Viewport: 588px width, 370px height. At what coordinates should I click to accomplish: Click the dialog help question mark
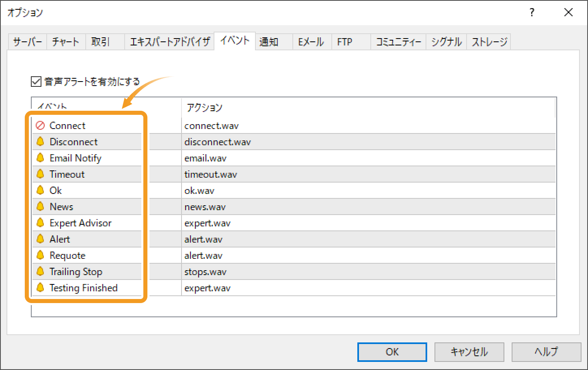click(532, 13)
